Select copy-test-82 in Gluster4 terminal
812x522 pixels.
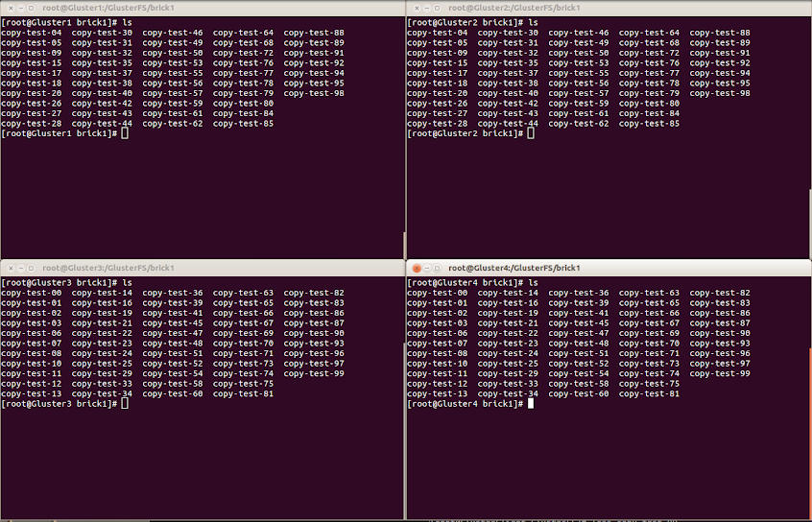click(x=720, y=294)
